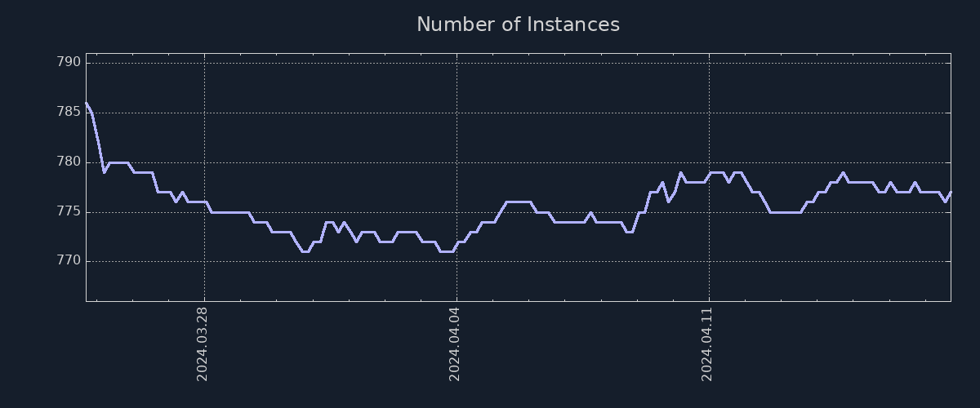980x408 pixels.
Task: Click where the line crosses the 2024.03.28 gridline
Action: 204,202
